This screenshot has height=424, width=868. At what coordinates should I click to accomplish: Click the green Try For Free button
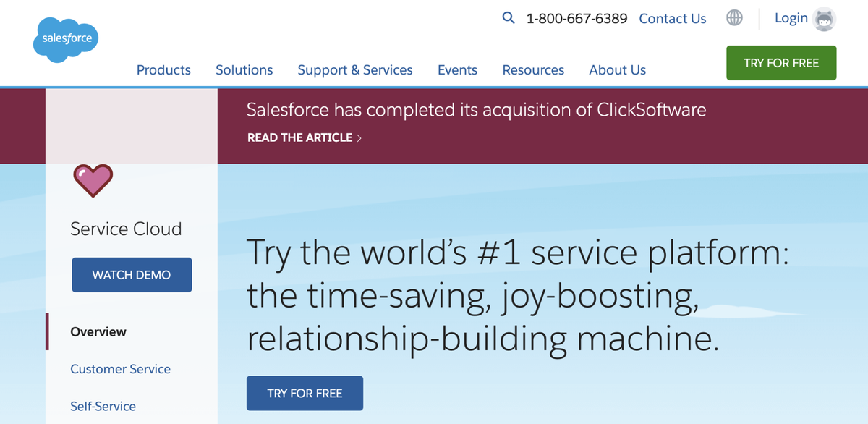pos(781,63)
